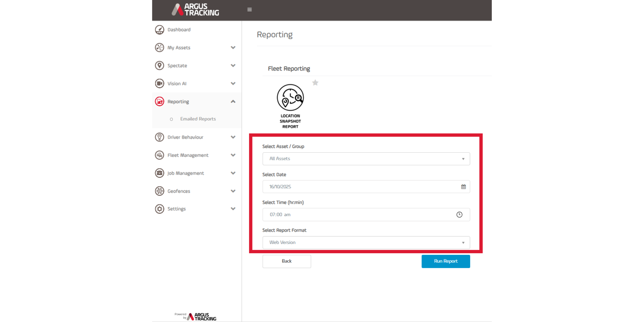Click the Select Asset / Group label
This screenshot has width=644, height=322.
pyautogui.click(x=283, y=146)
